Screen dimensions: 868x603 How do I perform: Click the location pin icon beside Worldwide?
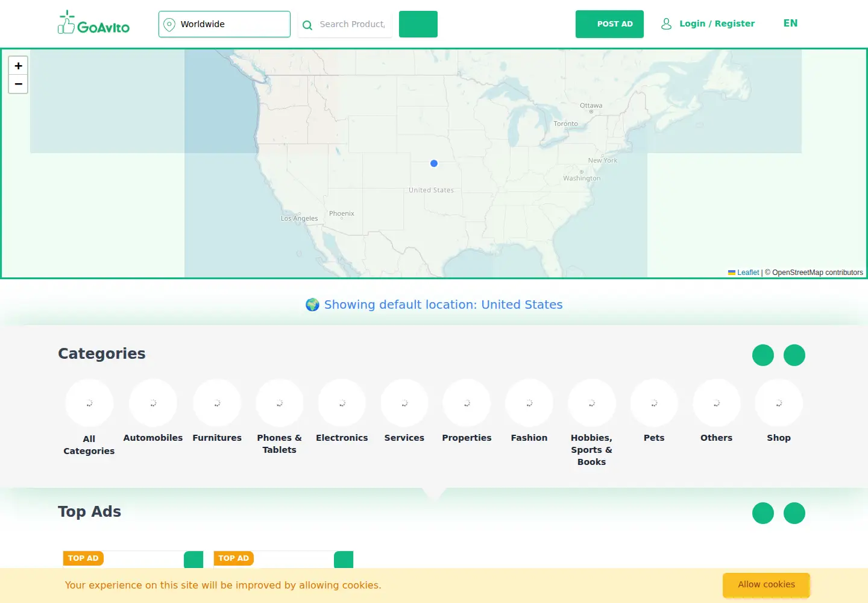(169, 25)
